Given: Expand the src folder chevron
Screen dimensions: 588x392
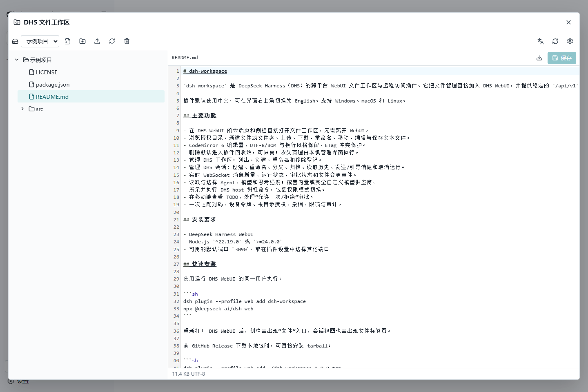Looking at the screenshot, I should coord(22,109).
